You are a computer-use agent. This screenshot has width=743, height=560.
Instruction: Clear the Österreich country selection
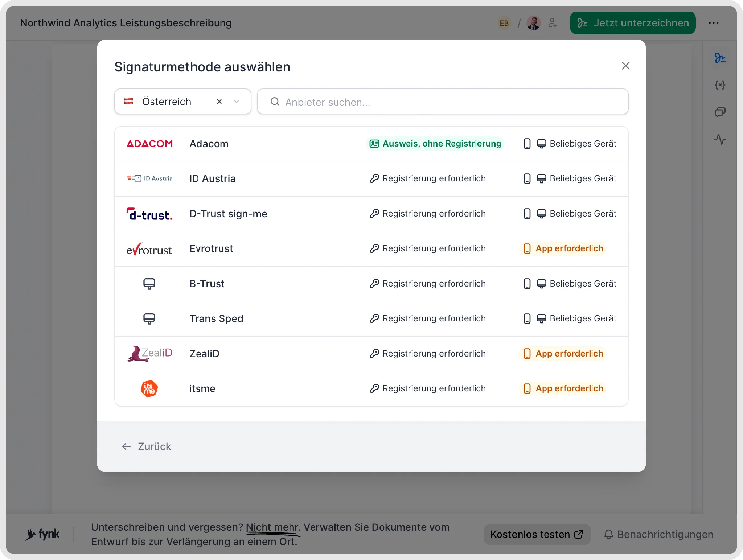219,102
